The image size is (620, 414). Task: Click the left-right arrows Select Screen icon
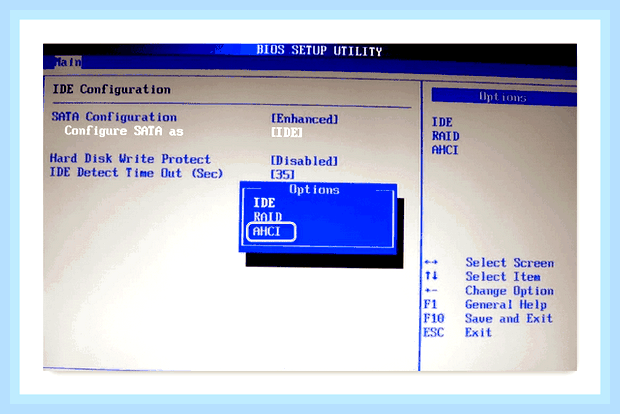(431, 262)
